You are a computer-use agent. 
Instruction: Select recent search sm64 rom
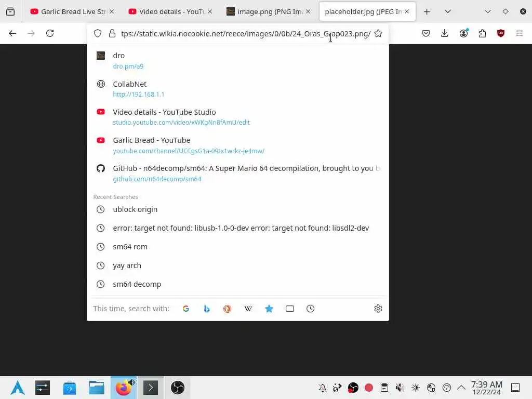(x=238, y=247)
